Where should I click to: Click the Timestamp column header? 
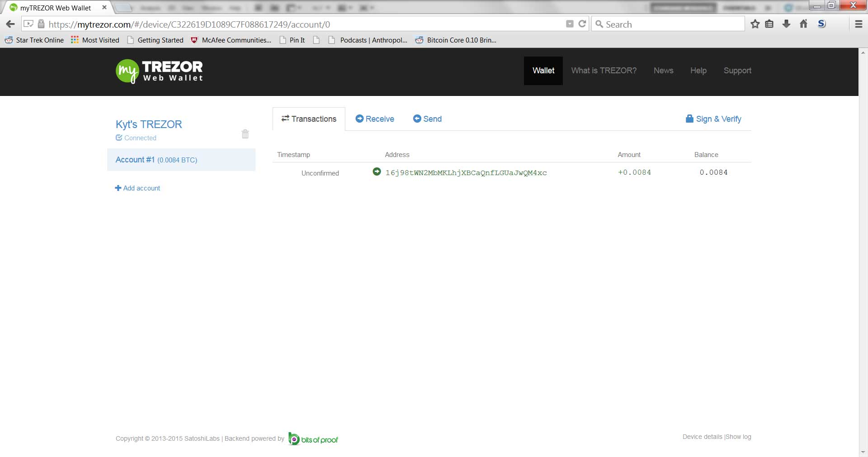tap(293, 155)
